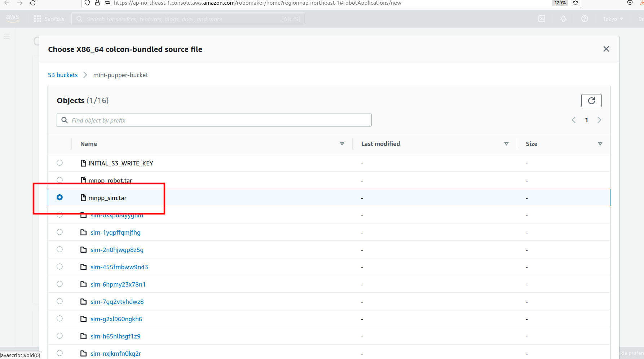Image resolution: width=644 pixels, height=359 pixels.
Task: Open the sim-h65hlhsgf1z9 folder link
Action: [115, 336]
